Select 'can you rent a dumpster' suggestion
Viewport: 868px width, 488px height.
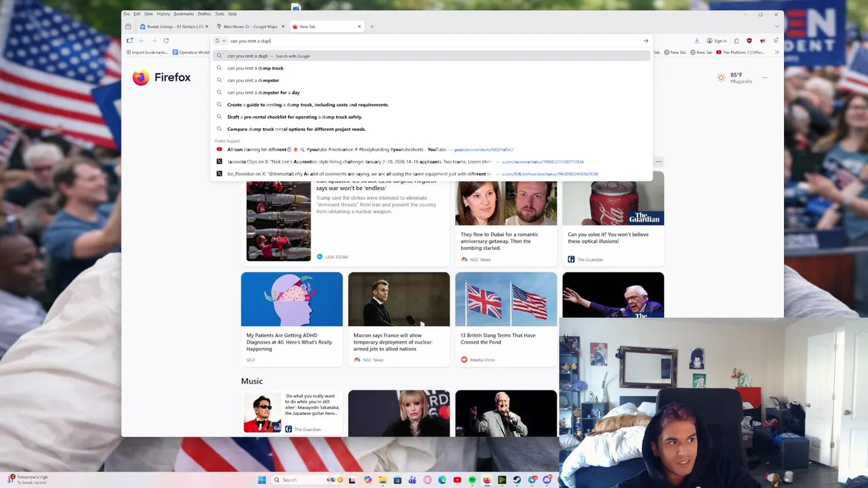(431, 80)
